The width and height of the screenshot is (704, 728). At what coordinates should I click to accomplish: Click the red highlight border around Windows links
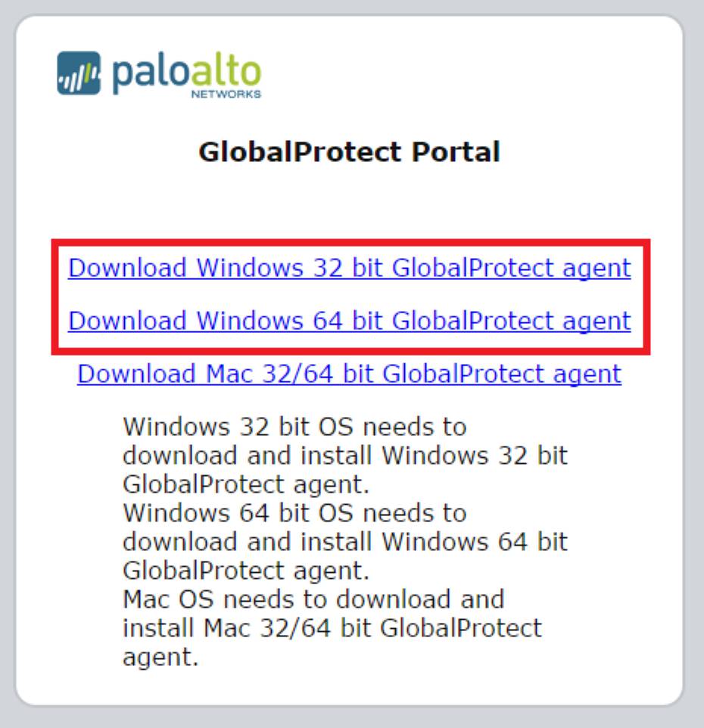350,243
